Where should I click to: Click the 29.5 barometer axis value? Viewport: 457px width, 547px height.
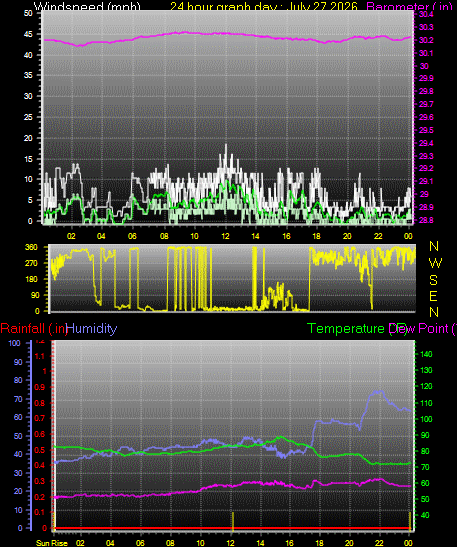[x=426, y=130]
